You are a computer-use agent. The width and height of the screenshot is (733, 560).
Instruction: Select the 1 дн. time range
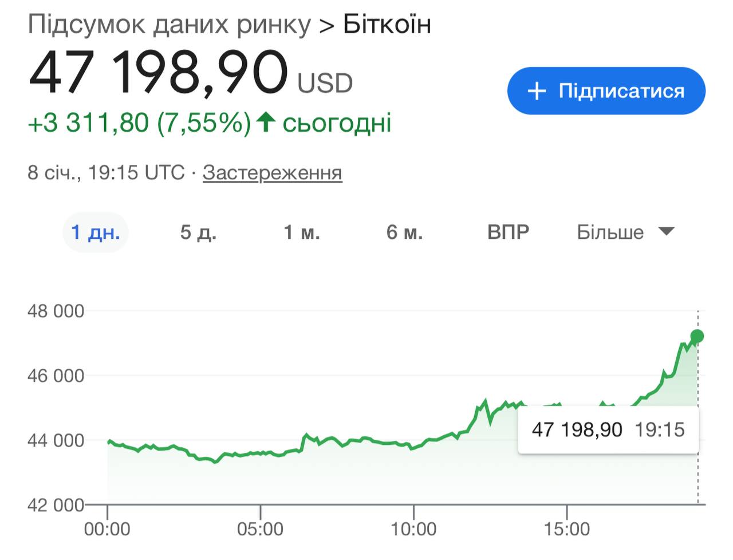pyautogui.click(x=95, y=232)
